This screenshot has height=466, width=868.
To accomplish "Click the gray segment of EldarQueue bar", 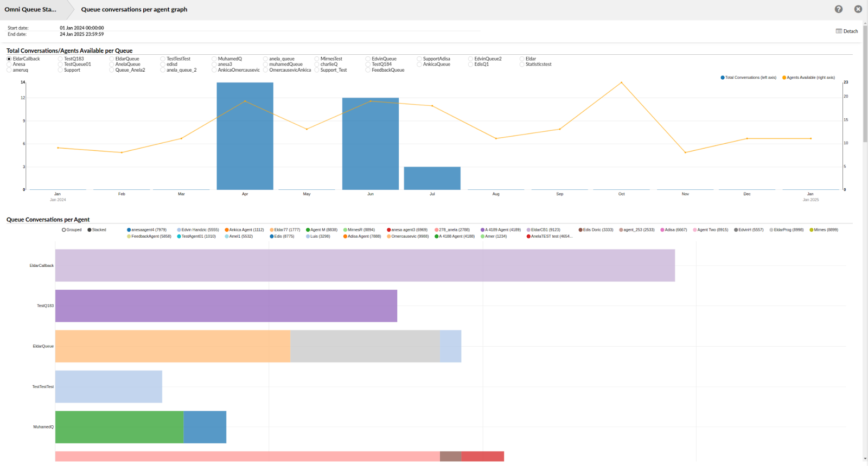I will coord(365,346).
